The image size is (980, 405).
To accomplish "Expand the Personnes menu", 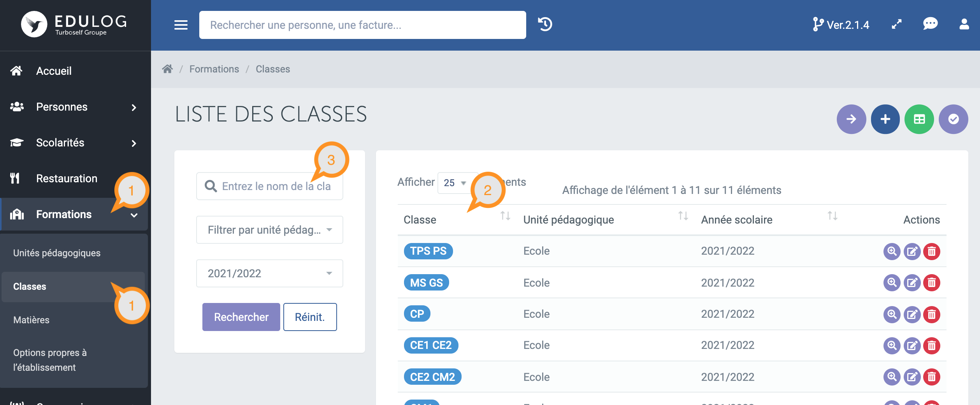I will click(74, 107).
